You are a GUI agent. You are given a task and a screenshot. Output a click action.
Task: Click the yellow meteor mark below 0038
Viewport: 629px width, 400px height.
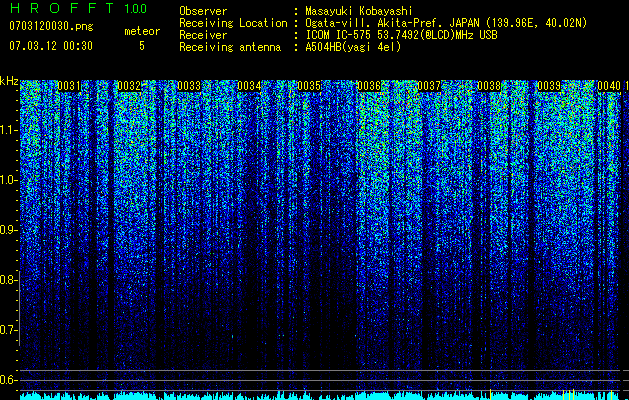pos(490,394)
